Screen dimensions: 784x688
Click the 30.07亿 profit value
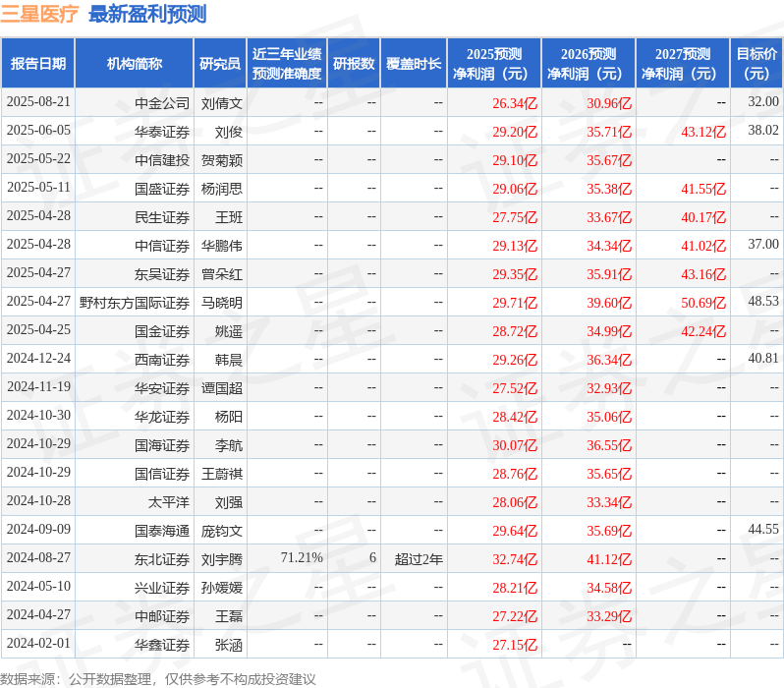[515, 446]
